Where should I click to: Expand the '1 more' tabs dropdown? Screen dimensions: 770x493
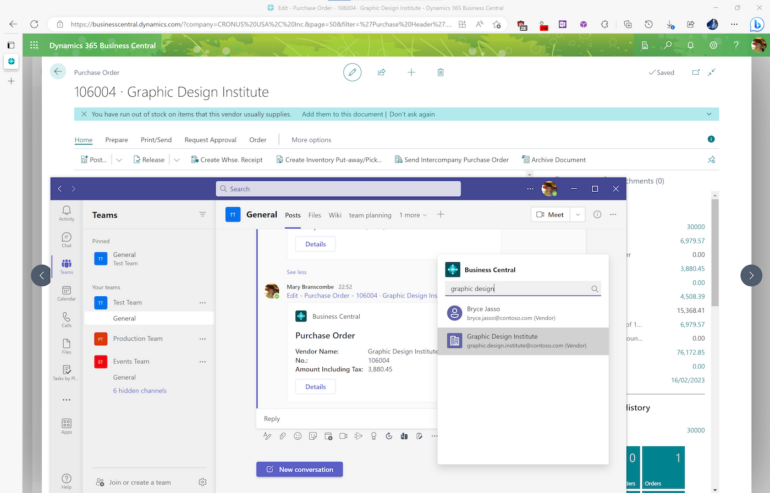pyautogui.click(x=414, y=214)
